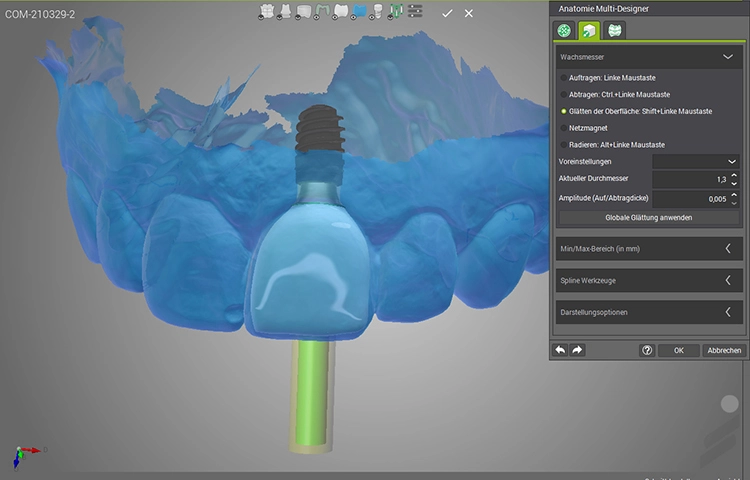Click the Abbrechen button

(724, 351)
